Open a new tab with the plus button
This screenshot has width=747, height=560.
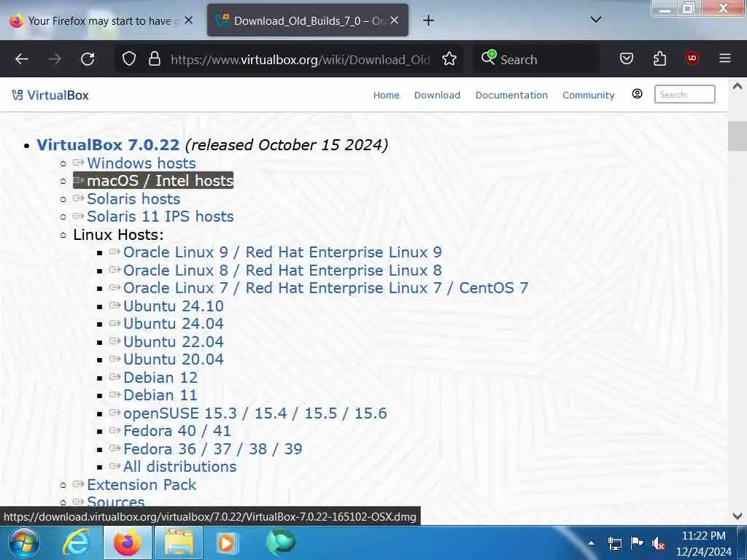click(x=428, y=20)
